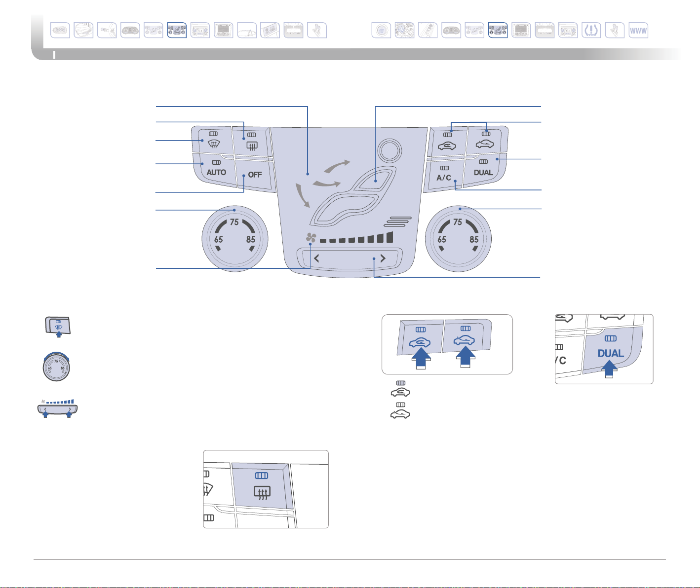This screenshot has width=700, height=588.
Task: Open the rearview mirror thumbnail on right page strip
Action: [544, 31]
